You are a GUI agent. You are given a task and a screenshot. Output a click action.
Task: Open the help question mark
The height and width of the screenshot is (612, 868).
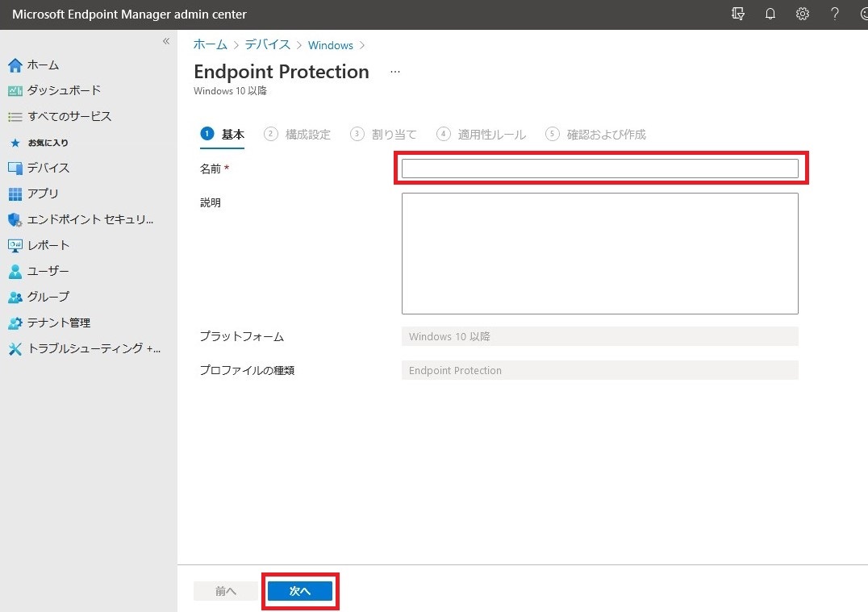(834, 14)
